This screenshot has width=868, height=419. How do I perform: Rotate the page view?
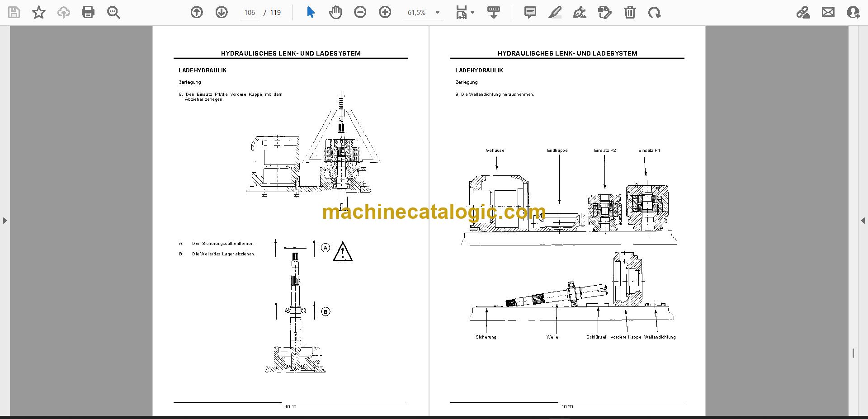click(x=654, y=12)
